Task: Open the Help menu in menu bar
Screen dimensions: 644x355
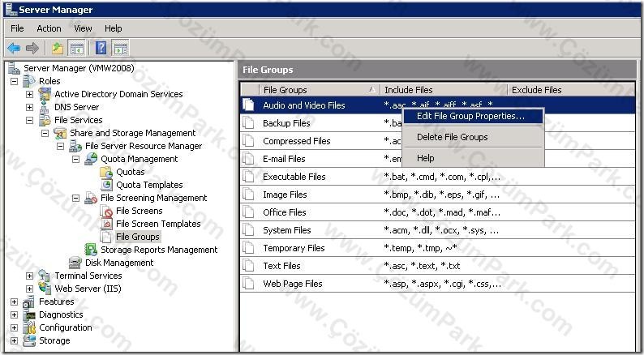Action: click(114, 28)
